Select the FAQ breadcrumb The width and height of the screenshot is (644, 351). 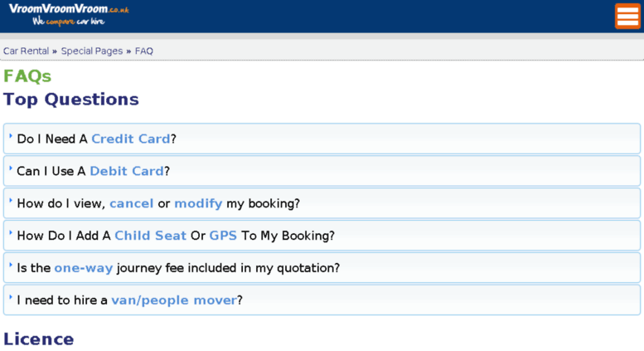pos(143,51)
